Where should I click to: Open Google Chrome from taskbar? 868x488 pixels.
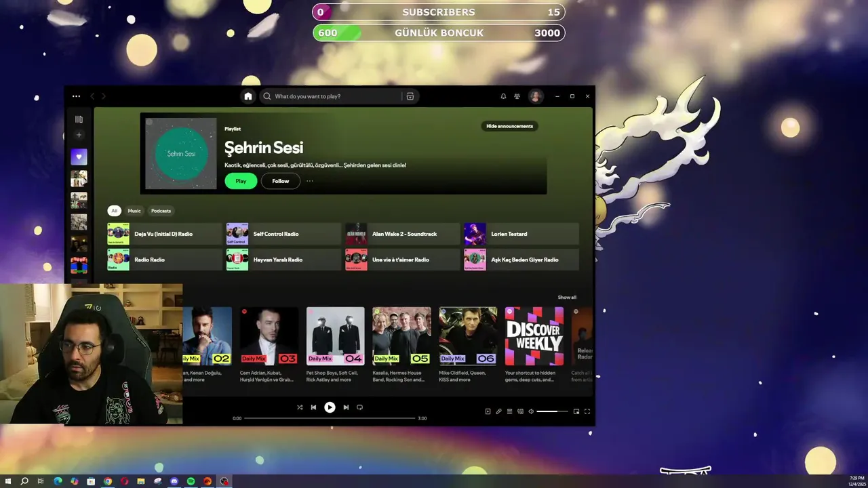coord(108,481)
